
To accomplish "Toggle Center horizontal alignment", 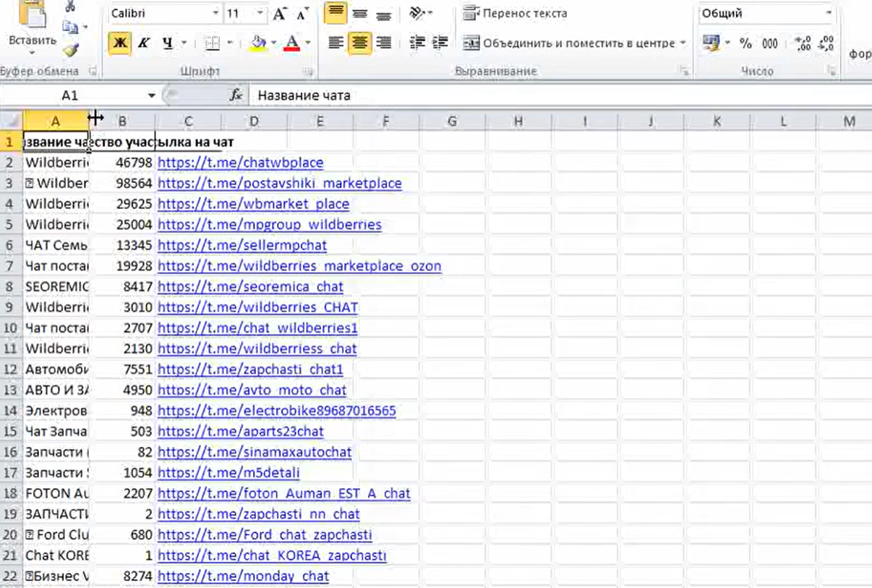I will [x=359, y=43].
